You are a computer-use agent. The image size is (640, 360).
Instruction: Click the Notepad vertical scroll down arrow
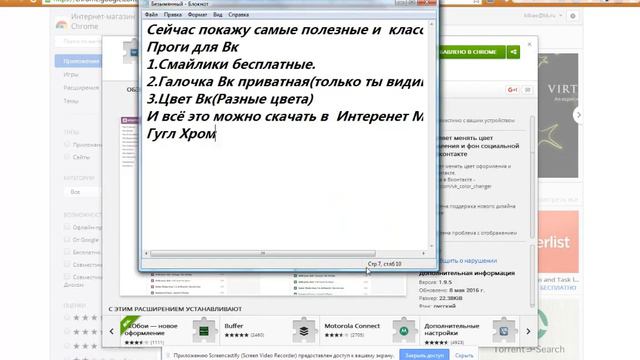431,246
